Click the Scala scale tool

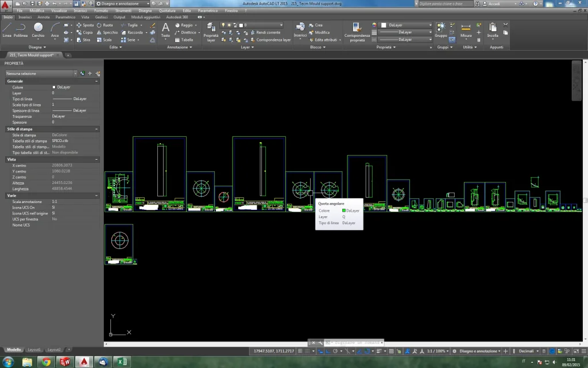tap(105, 40)
